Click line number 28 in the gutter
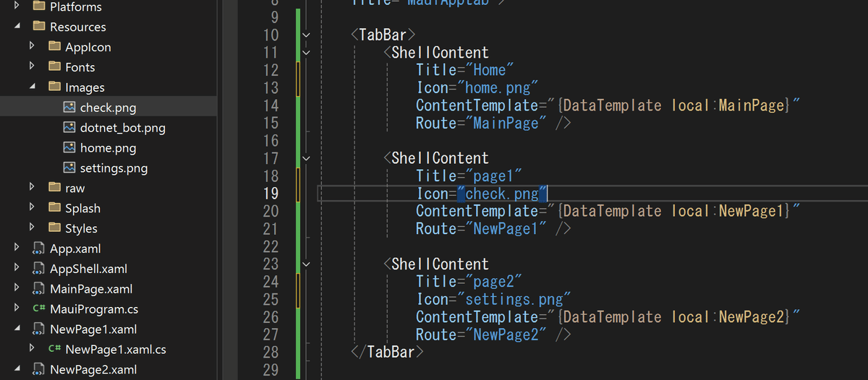The image size is (868, 380). click(x=270, y=352)
